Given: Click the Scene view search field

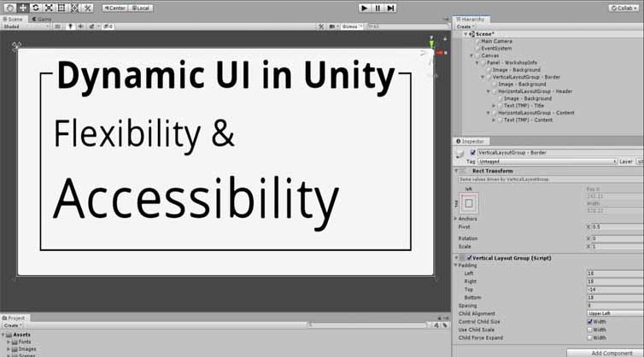Looking at the screenshot, I should [x=407, y=26].
